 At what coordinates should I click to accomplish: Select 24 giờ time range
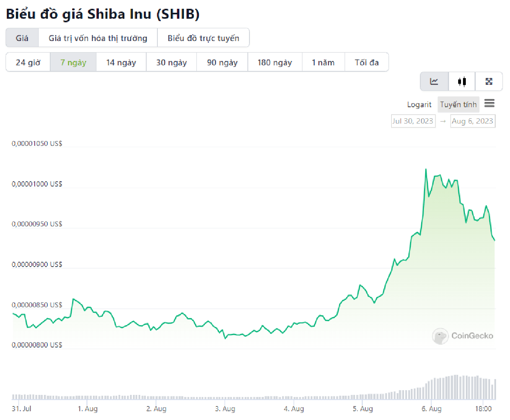[x=28, y=62]
